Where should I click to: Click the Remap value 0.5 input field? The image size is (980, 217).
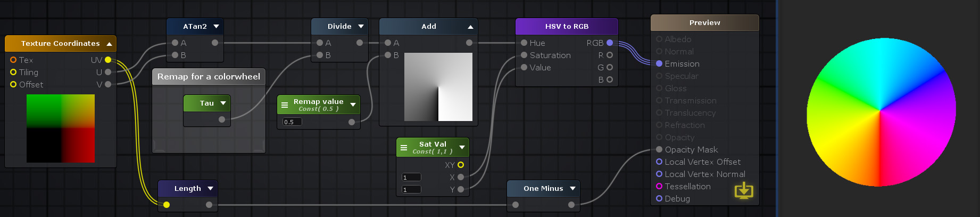click(x=292, y=122)
